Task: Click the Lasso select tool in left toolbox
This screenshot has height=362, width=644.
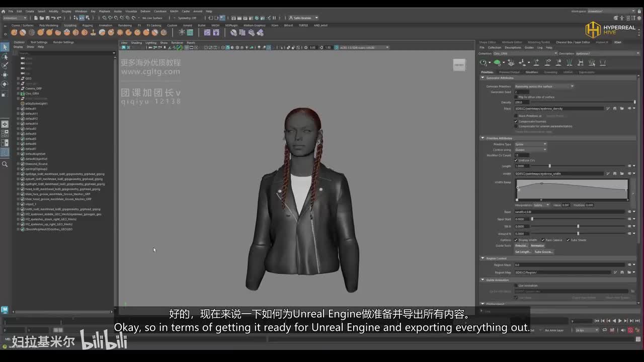Action: pos(5,56)
